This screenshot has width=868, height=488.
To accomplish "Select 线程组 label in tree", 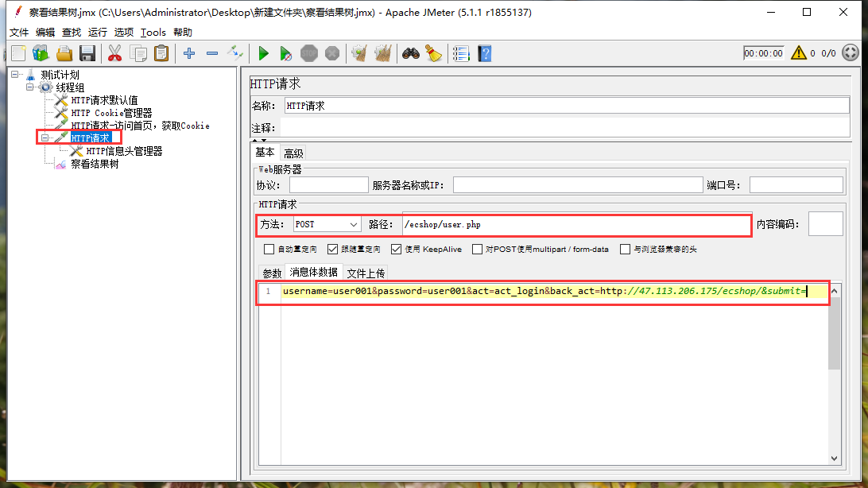I will [70, 87].
